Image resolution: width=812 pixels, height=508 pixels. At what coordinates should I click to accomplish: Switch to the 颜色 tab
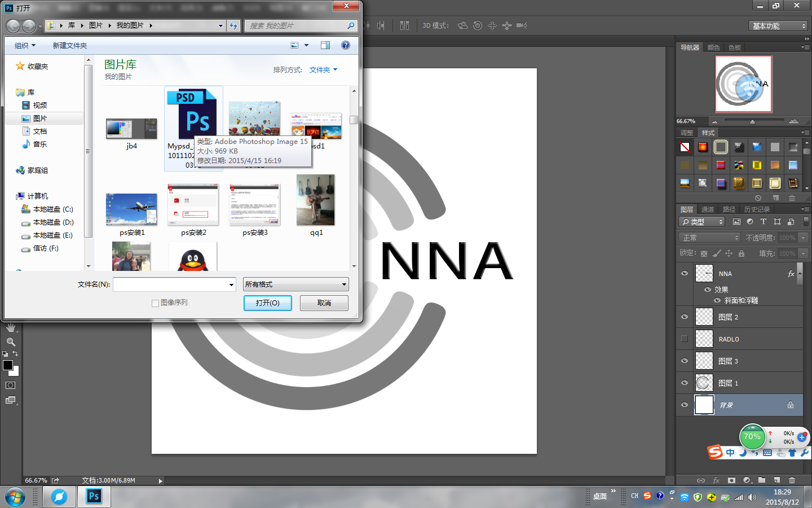713,47
